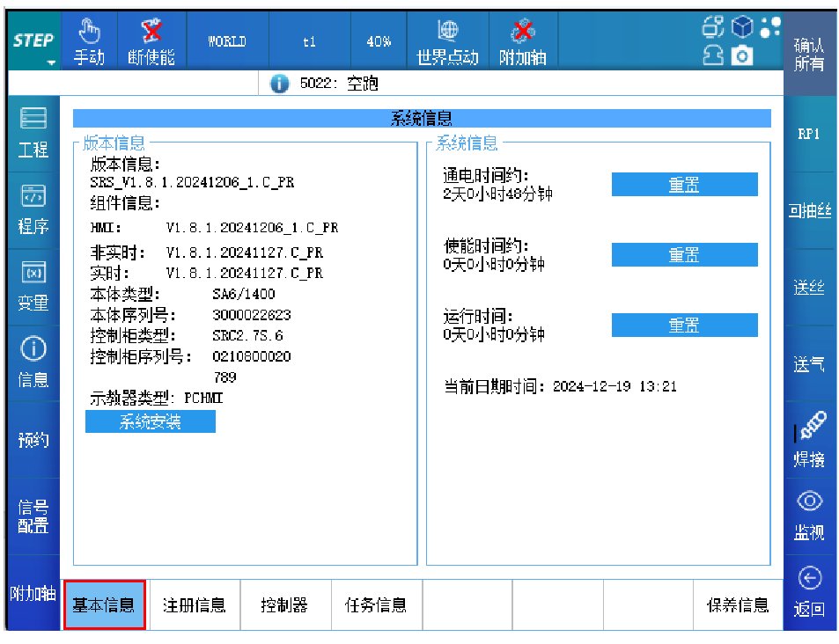Open 工程 project panel from sidebar
Image resolution: width=839 pixels, height=644 pixels.
click(x=33, y=132)
